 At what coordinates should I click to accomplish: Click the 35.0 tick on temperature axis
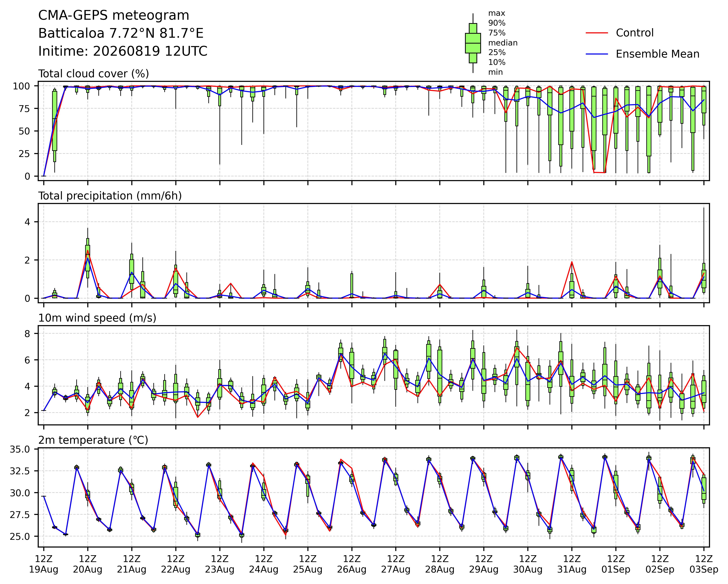point(20,449)
